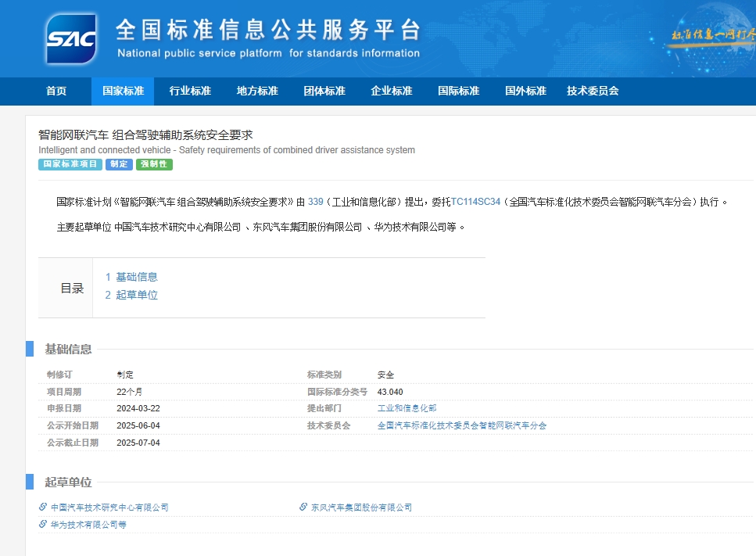
Task: Switch to the 团体标准 tab
Action: click(x=324, y=91)
